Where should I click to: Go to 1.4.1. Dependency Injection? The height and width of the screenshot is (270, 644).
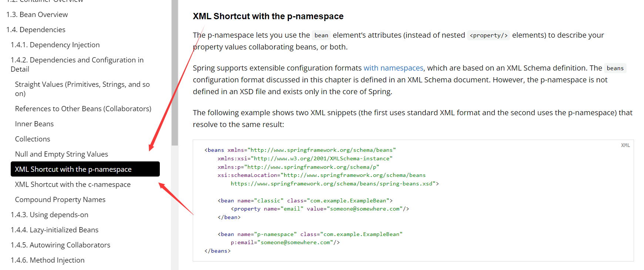click(x=55, y=45)
